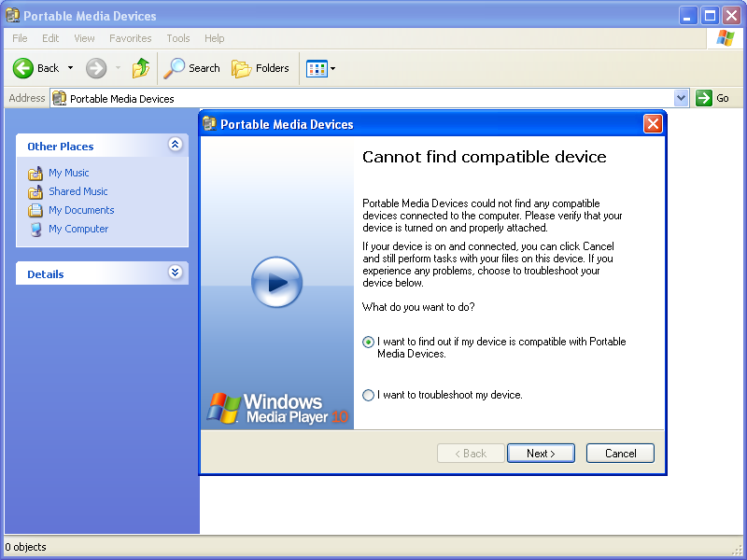Open the Edit menu

coord(50,38)
